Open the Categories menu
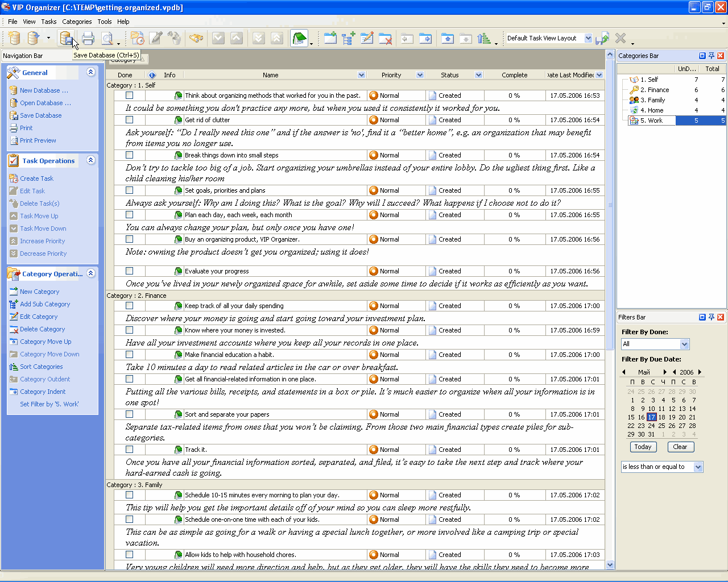This screenshot has height=582, width=728. point(77,22)
